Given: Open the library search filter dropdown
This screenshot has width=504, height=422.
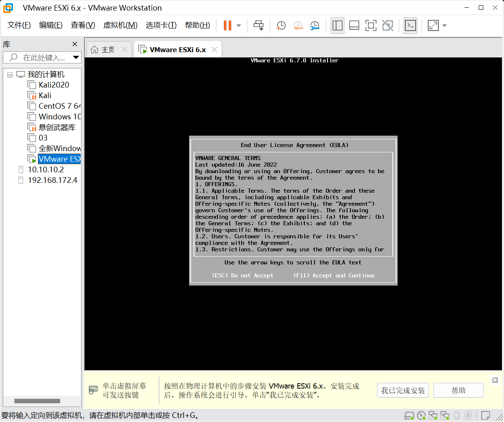Looking at the screenshot, I should click(x=76, y=57).
